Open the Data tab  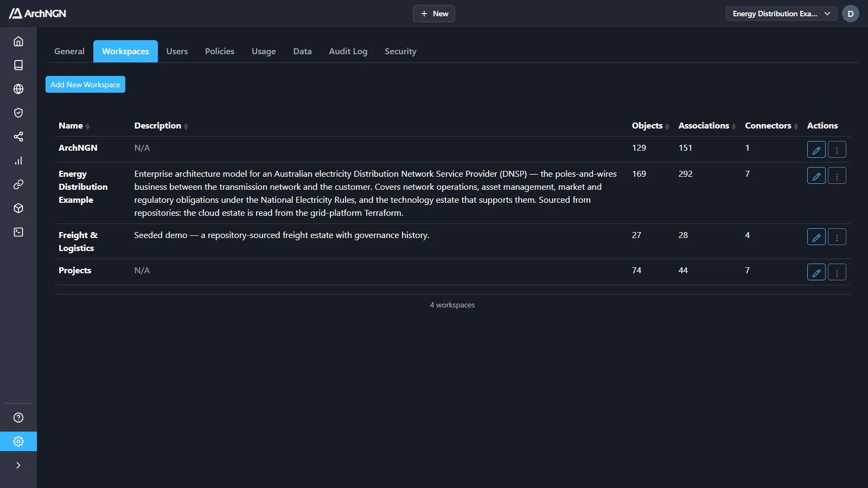click(302, 52)
